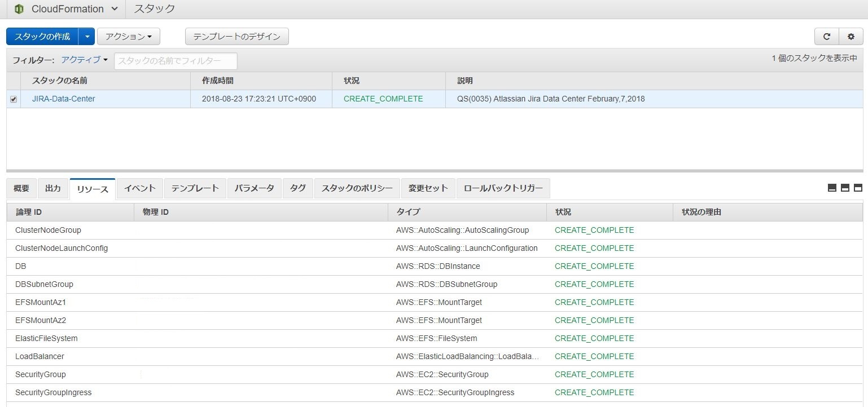Switch to the 概要 tab
Viewport: 868px width, 407px height.
(x=21, y=188)
